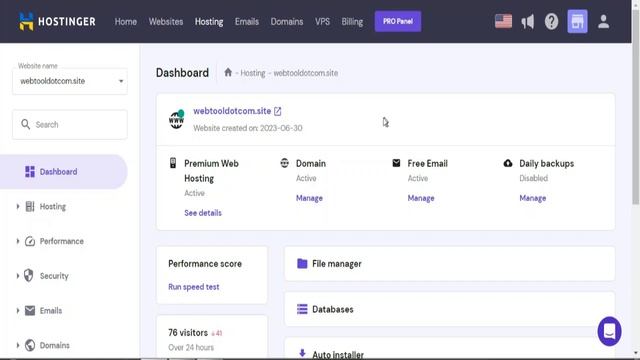
Task: Open VPS in top navigation
Action: (x=322, y=22)
